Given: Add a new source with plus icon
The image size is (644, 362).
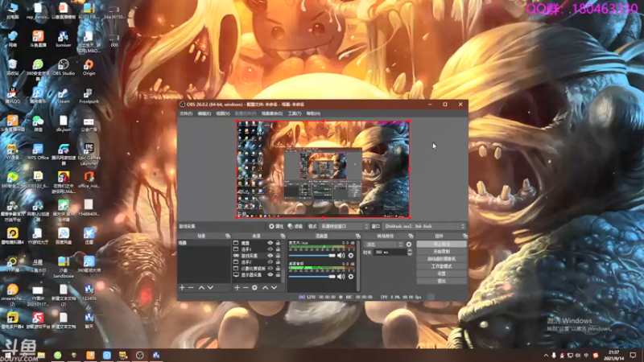Looking at the screenshot, I should (x=237, y=288).
